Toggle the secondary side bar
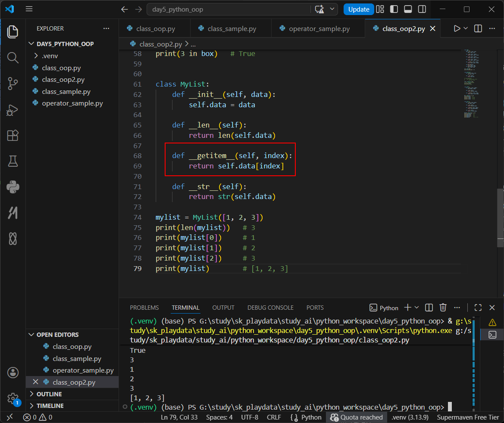The height and width of the screenshot is (423, 504). [422, 9]
